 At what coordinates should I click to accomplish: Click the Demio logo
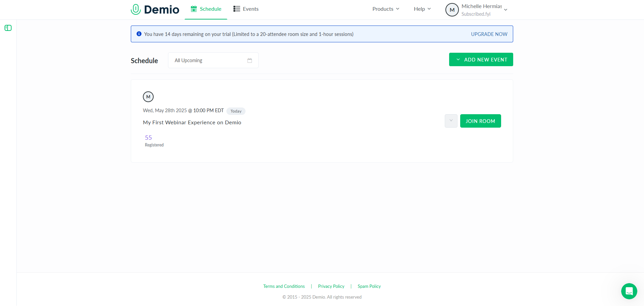155,9
